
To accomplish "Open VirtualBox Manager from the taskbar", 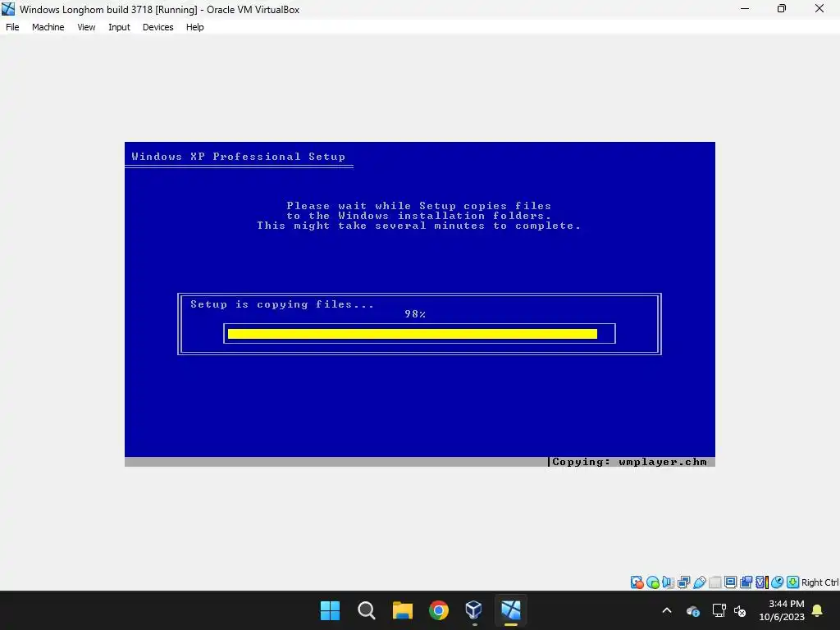I will point(475,610).
